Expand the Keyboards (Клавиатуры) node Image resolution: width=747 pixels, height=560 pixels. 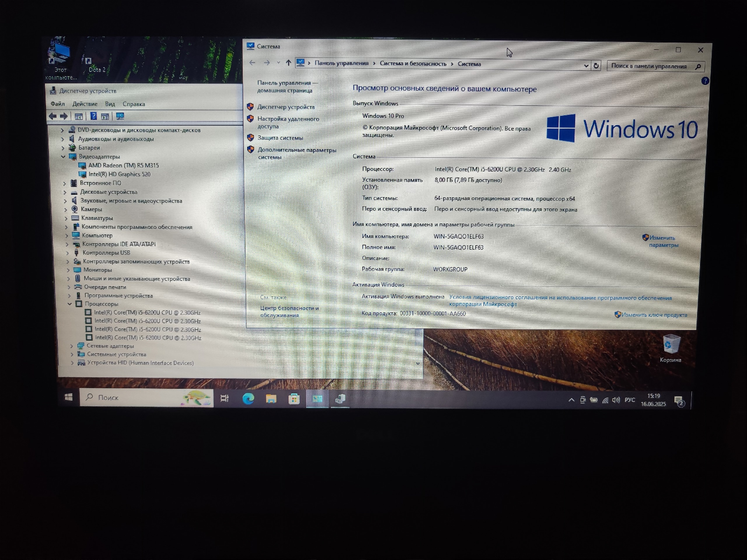point(66,218)
